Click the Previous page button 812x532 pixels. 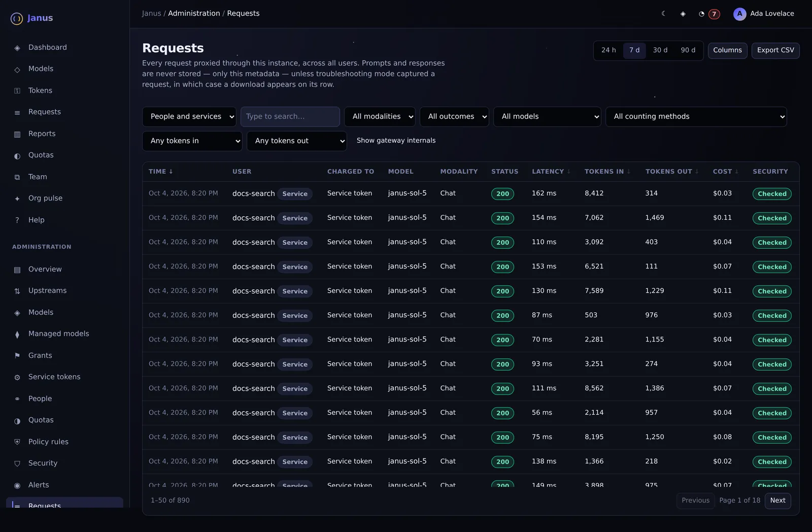(x=695, y=501)
